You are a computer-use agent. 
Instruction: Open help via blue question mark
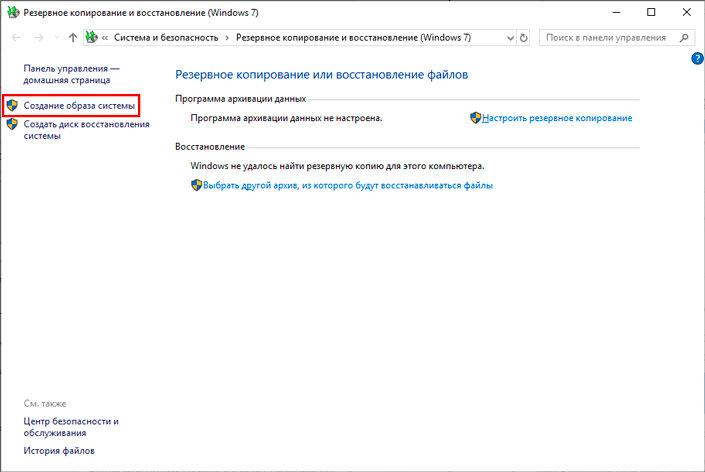[697, 58]
